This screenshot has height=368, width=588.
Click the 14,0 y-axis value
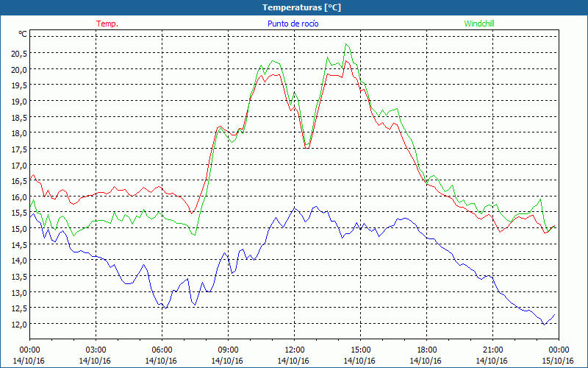(x=19, y=261)
